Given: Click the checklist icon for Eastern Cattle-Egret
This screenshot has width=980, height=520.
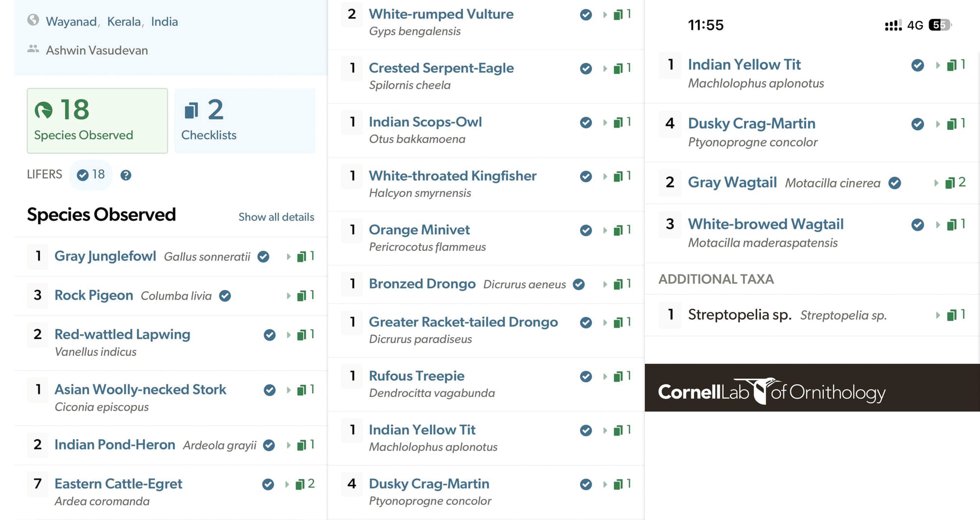Looking at the screenshot, I should click(300, 485).
